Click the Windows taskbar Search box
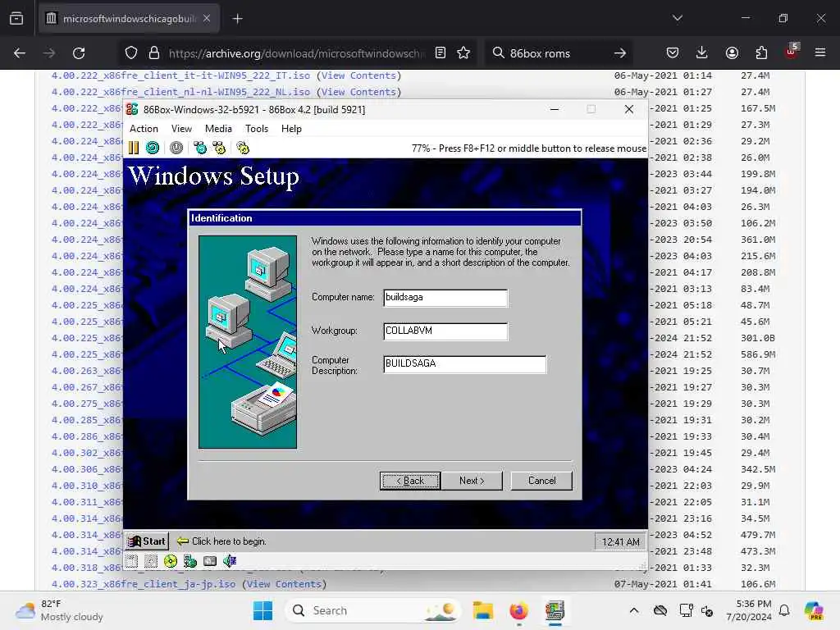Viewport: 840px width, 630px height. pos(373,610)
